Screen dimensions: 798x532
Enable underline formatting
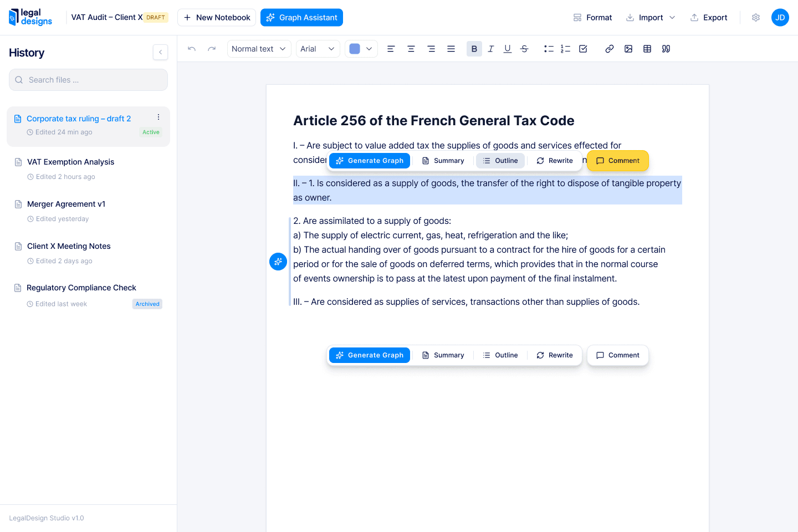pyautogui.click(x=507, y=49)
